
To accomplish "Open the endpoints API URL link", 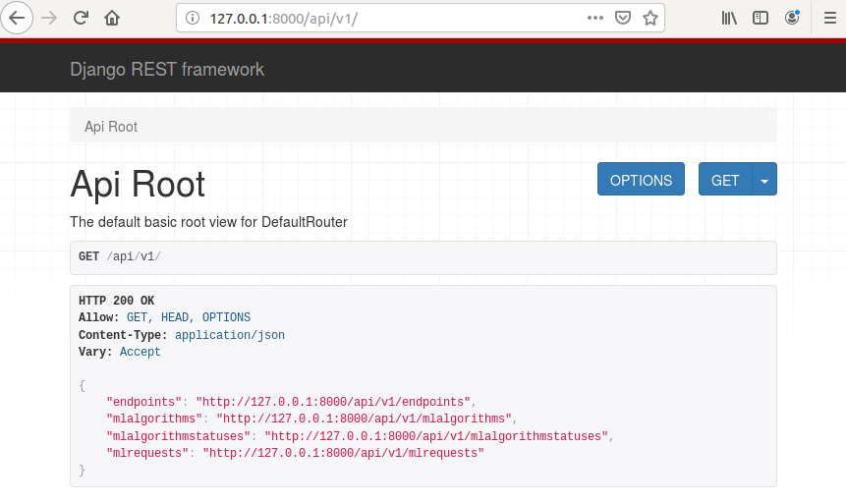I will pyautogui.click(x=334, y=402).
